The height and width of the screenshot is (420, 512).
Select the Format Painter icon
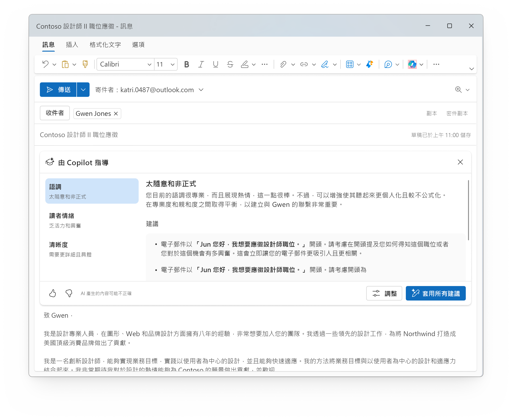pyautogui.click(x=85, y=64)
